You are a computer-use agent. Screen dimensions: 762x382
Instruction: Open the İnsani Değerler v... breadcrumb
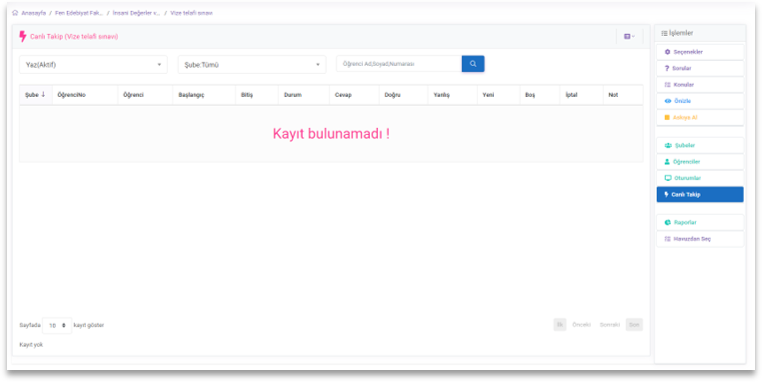tap(136, 13)
